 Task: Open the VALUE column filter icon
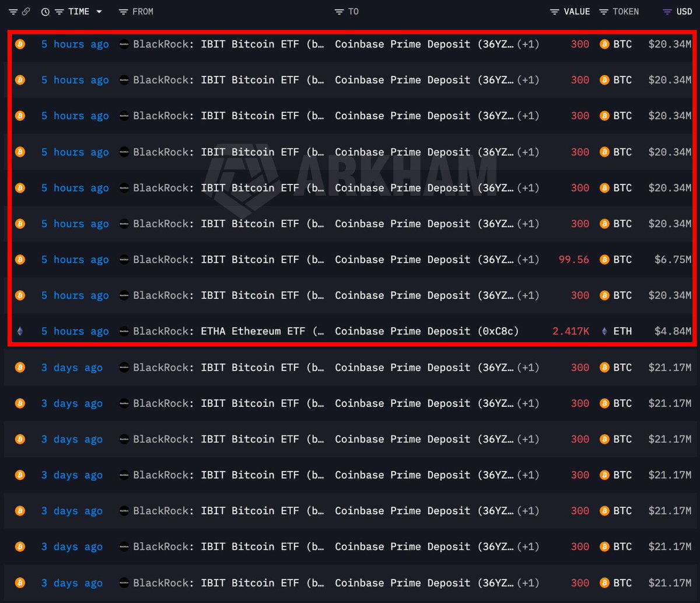coord(555,12)
